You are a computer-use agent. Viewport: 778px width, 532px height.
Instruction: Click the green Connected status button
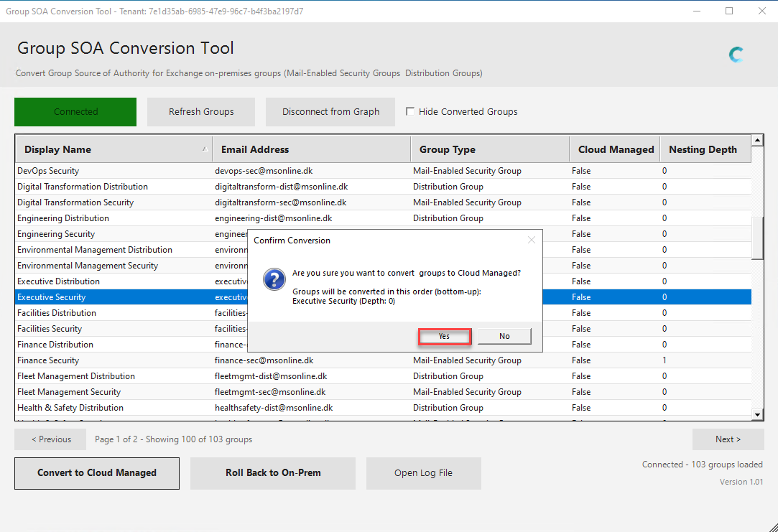tap(75, 112)
